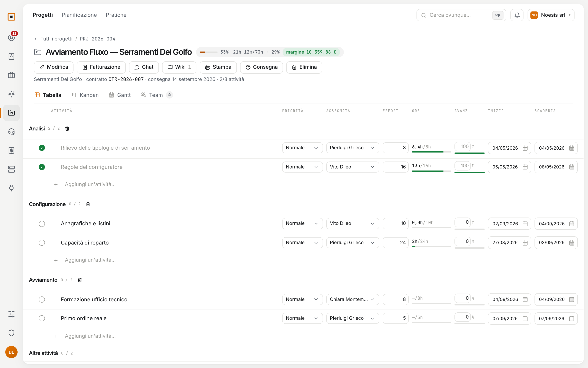
Task: Mark Capacità di reparto as done
Action: coord(42,243)
